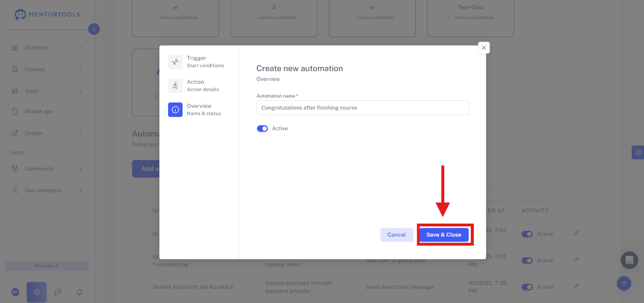The width and height of the screenshot is (644, 303).
Task: Expand the Design chevron
Action: click(80, 133)
